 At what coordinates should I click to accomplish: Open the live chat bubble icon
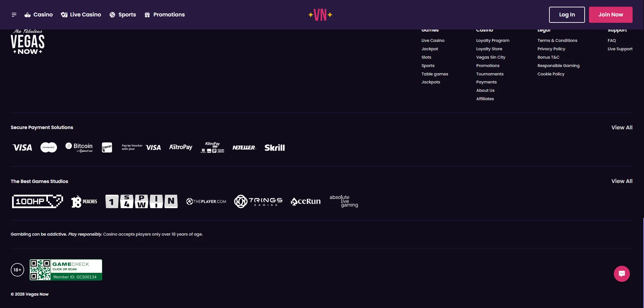pos(622,274)
